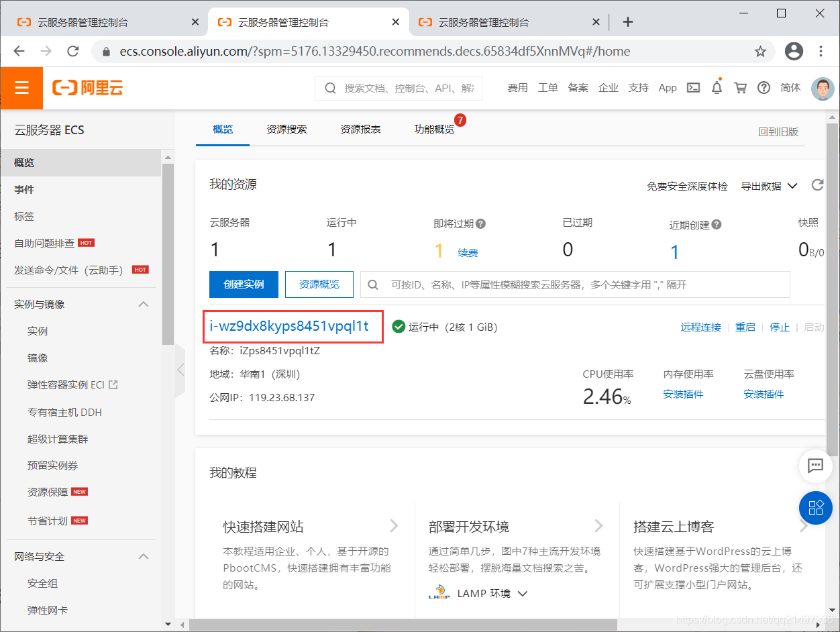Bookmark this page with the star icon
Image resolution: width=840 pixels, height=632 pixels.
(x=760, y=52)
